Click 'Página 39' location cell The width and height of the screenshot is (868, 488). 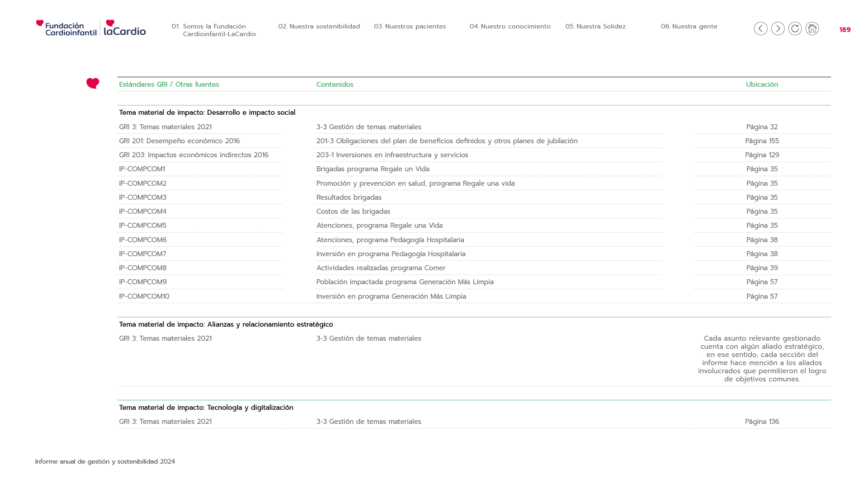pos(762,268)
